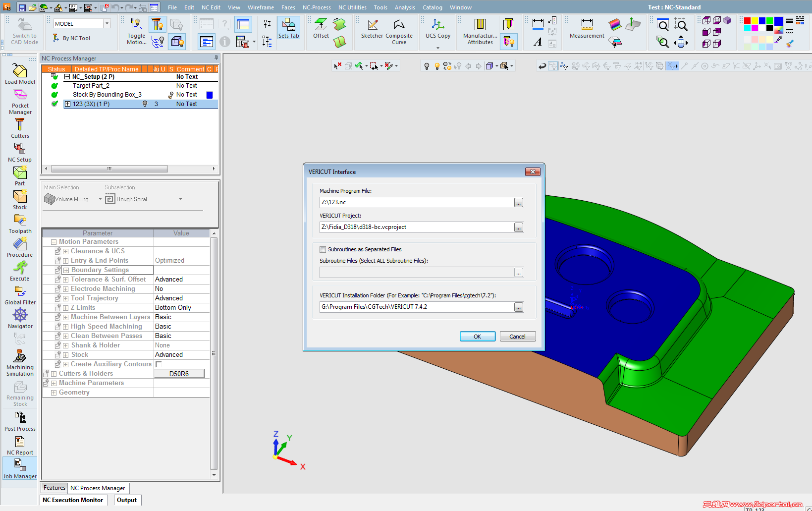
Task: Collapse the Motion Parameters group
Action: pyautogui.click(x=54, y=242)
